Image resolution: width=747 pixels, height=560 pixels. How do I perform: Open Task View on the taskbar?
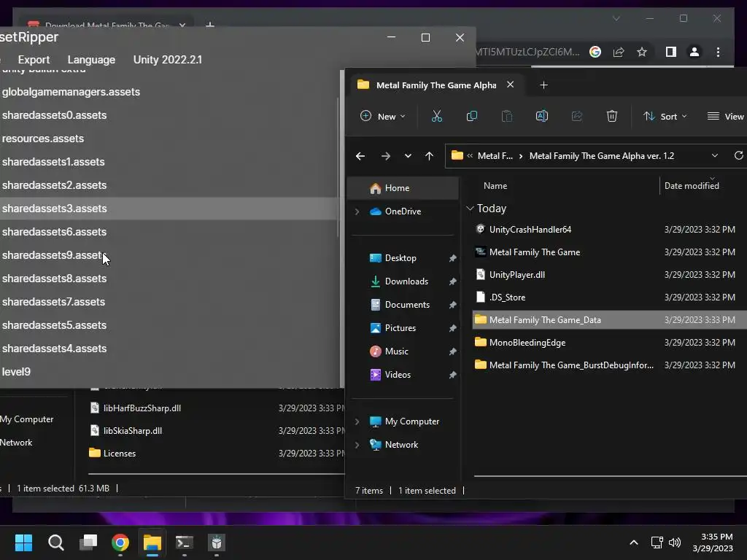click(x=88, y=542)
